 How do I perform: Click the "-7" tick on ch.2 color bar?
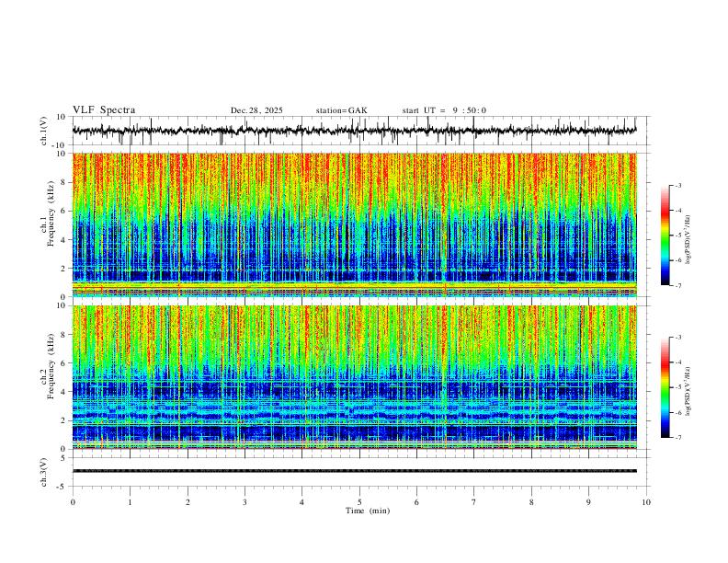[x=677, y=438]
